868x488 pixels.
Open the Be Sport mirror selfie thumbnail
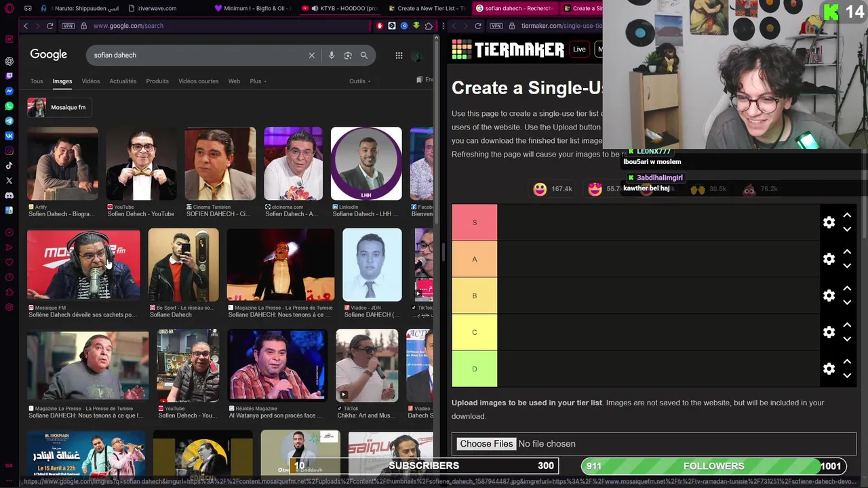pos(184,264)
